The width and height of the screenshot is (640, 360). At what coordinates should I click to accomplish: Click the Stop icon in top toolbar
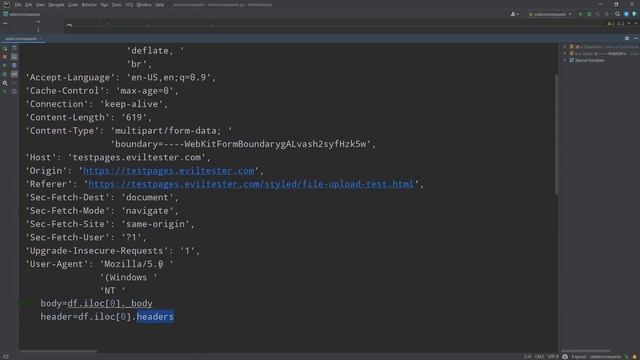[607, 14]
